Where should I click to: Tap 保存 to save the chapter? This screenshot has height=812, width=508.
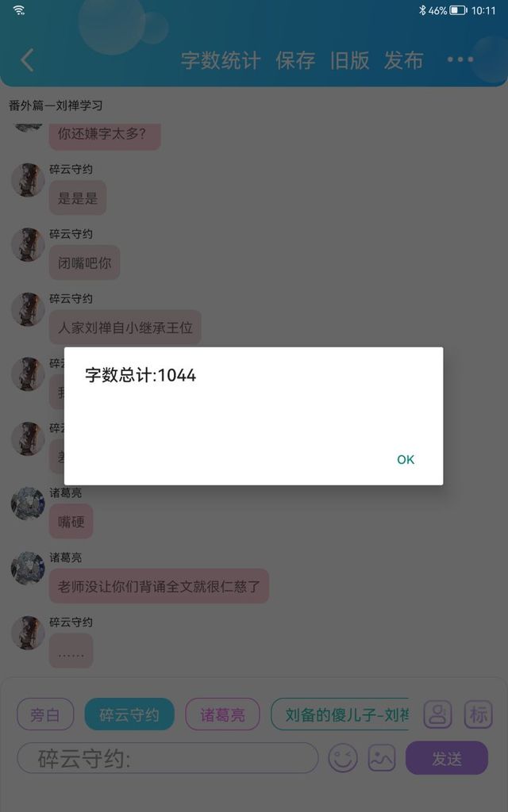coord(295,60)
